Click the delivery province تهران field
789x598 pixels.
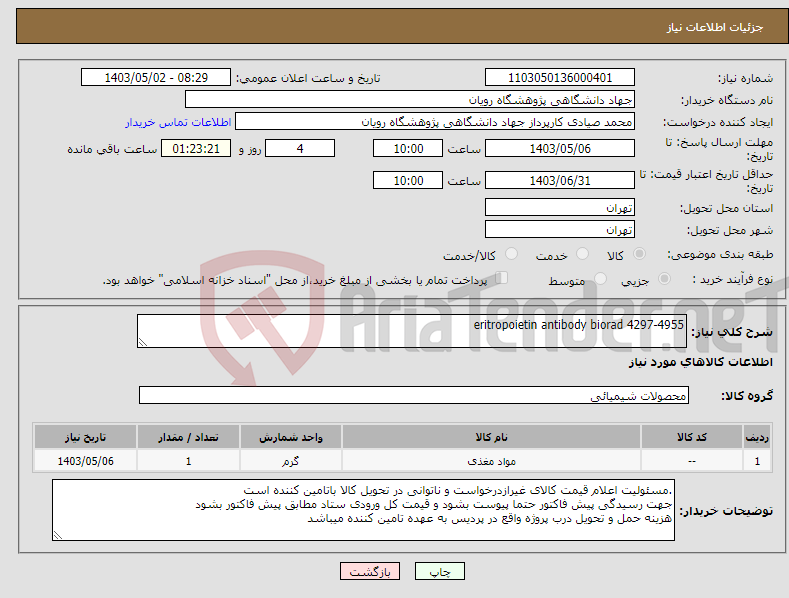click(x=560, y=207)
